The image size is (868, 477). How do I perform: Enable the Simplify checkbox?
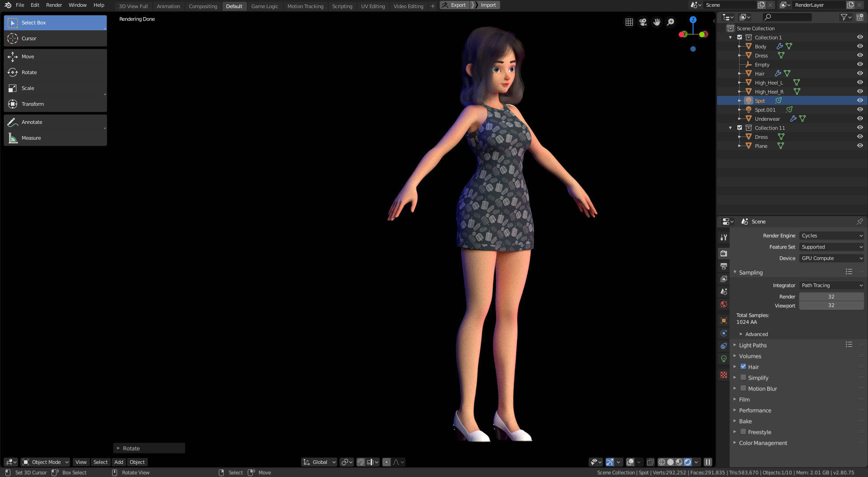(x=743, y=378)
